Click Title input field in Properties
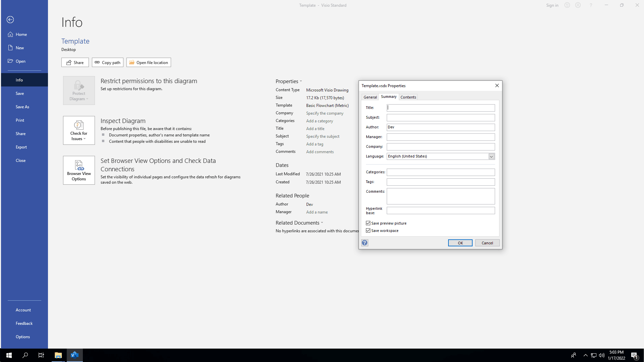The width and height of the screenshot is (644, 362). click(440, 107)
